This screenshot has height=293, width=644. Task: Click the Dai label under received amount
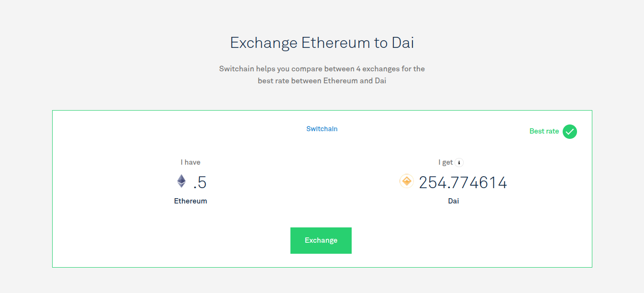click(453, 201)
